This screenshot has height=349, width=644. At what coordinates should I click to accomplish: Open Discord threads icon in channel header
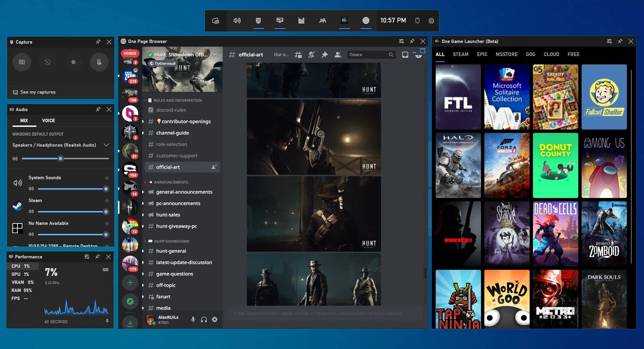click(x=298, y=55)
